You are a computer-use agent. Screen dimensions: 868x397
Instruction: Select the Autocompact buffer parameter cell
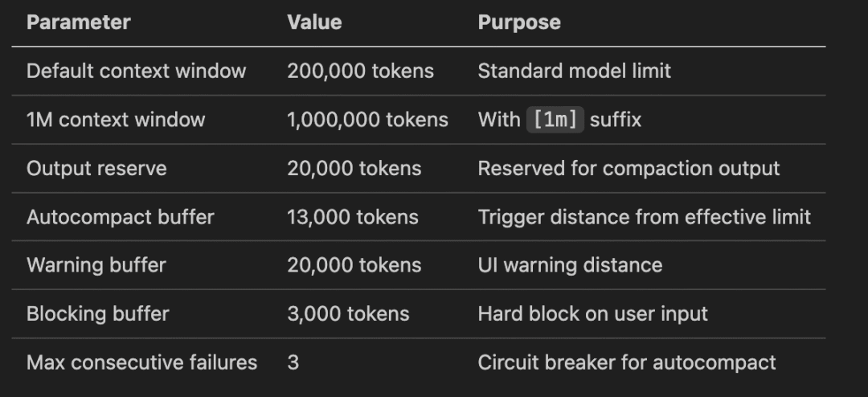coord(120,217)
